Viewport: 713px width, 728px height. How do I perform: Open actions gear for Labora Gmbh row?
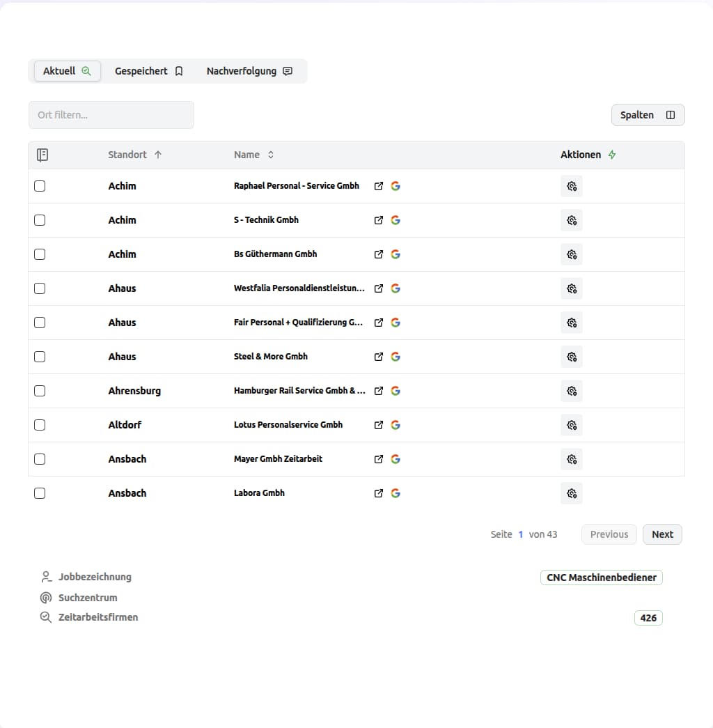[x=571, y=493]
